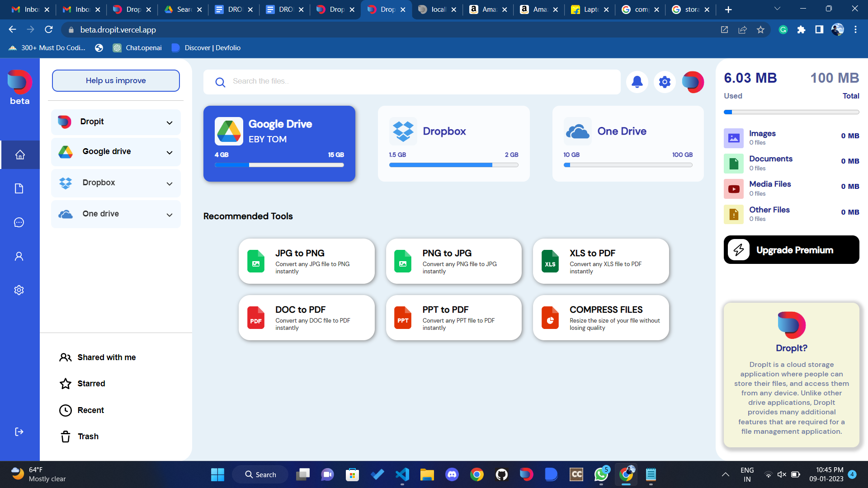Click Upgrade Premium button
The image size is (868, 488).
pos(791,250)
